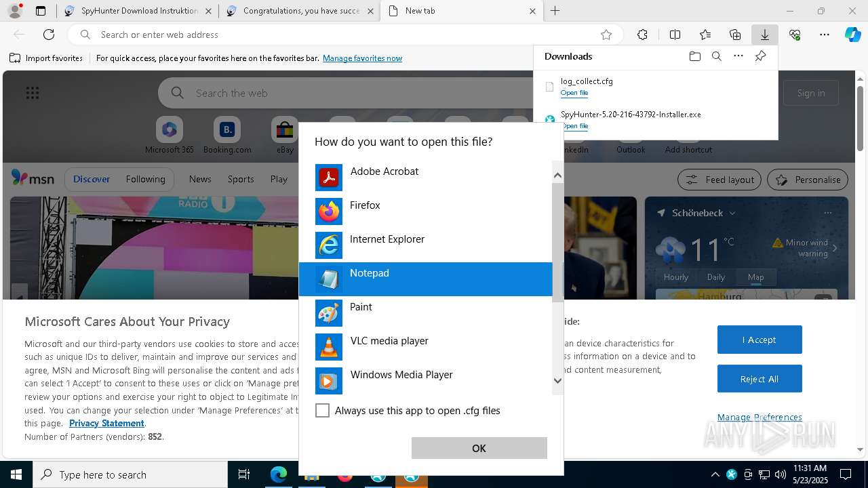Screen dimensions: 868x488
Task: Open Edge Settings and more menu
Action: click(x=825, y=35)
